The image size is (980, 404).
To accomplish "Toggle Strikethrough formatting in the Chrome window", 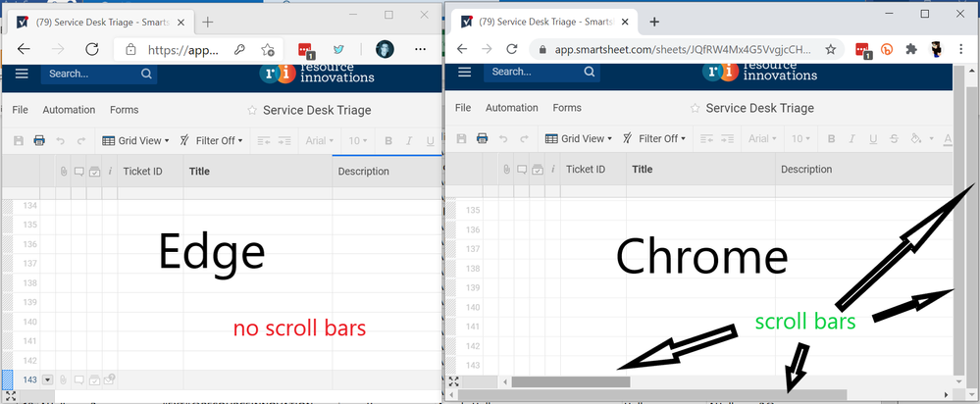I will click(x=894, y=138).
